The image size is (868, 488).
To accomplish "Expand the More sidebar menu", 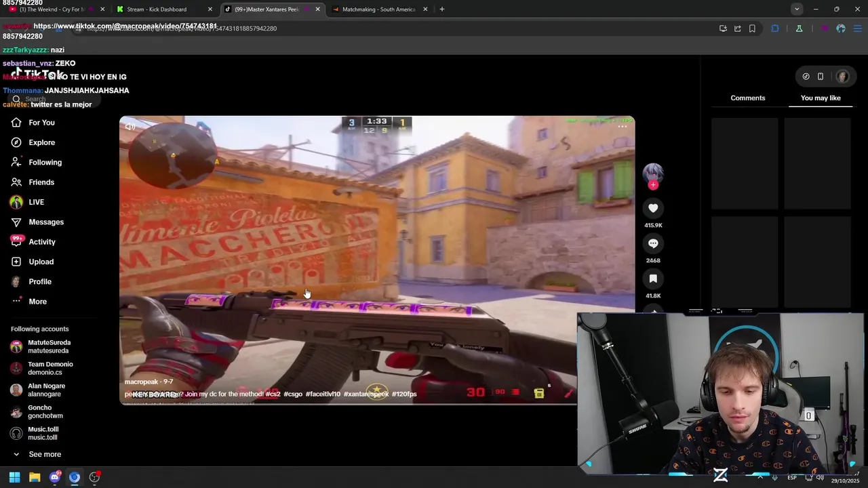I will coord(38,302).
